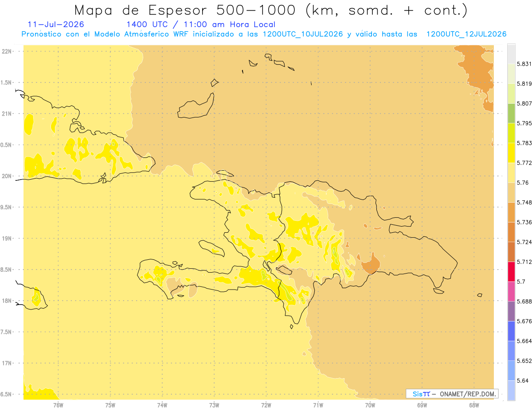The image size is (532, 411).
Task: Click the legend value '5.748'
Action: point(524,203)
